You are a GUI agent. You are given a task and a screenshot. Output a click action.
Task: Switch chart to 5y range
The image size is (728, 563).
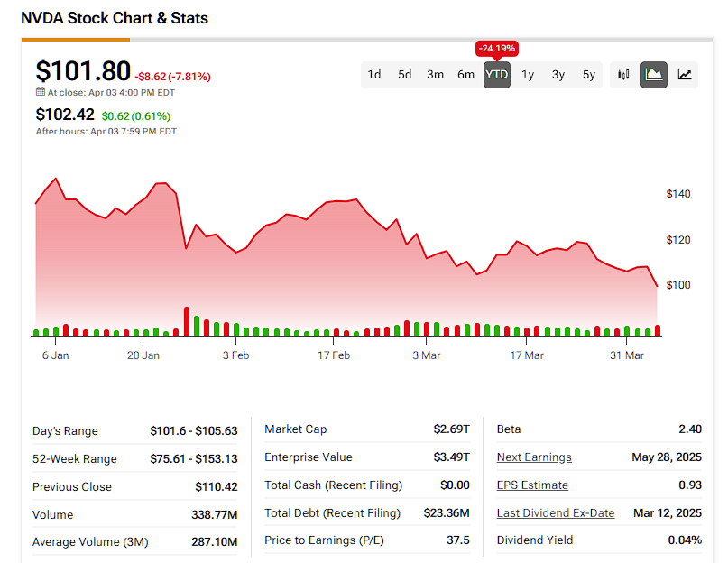[x=589, y=75]
